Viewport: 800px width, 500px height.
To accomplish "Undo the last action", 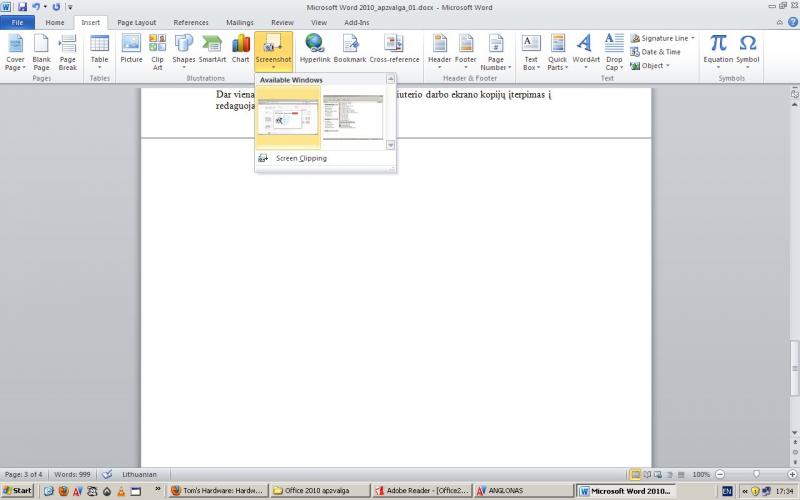I will 36,7.
